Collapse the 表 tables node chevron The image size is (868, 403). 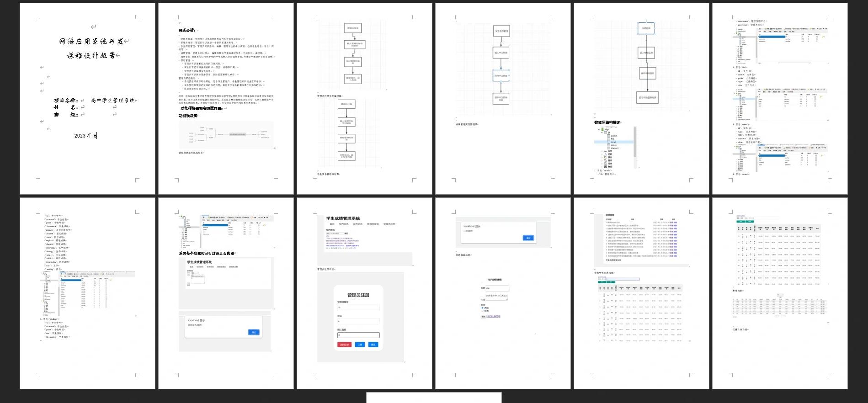click(602, 133)
